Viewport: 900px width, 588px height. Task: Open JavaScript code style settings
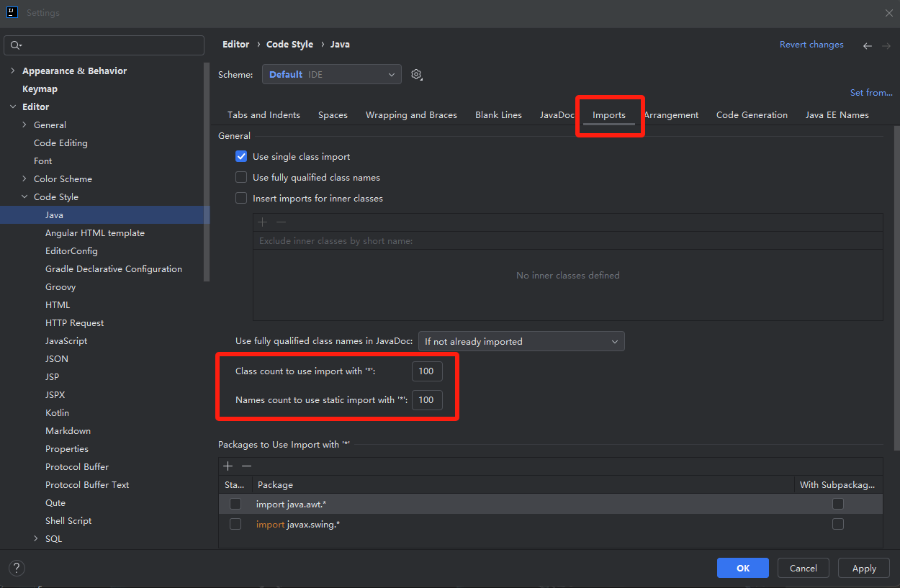(66, 340)
